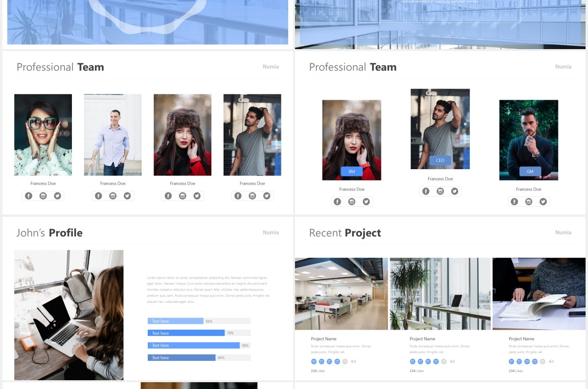Click Twitter icon under unbadged fur-hat woman
The width and height of the screenshot is (588, 389).
[197, 196]
